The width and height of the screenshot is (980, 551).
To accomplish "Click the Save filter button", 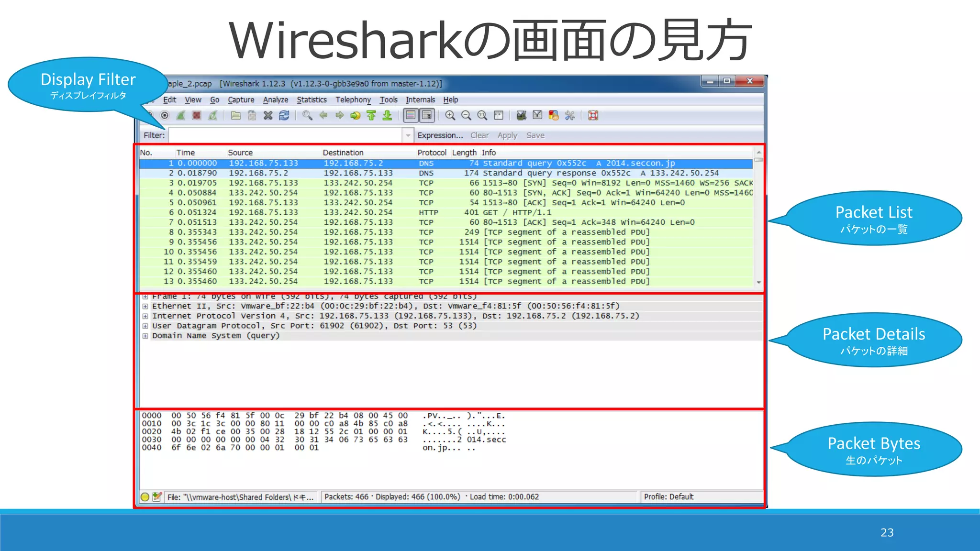I will tap(535, 135).
